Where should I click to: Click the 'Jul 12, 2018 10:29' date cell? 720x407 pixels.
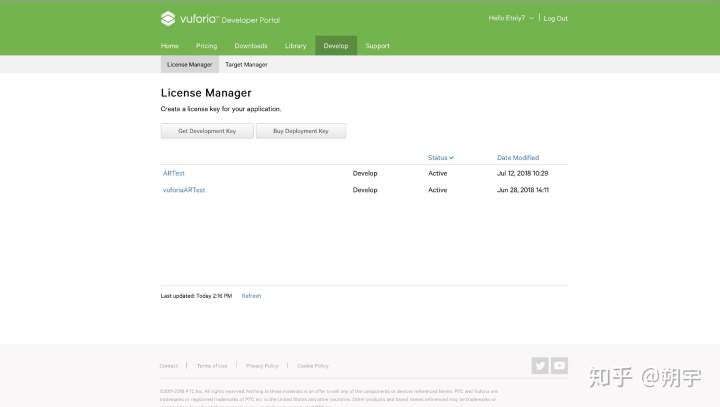523,173
